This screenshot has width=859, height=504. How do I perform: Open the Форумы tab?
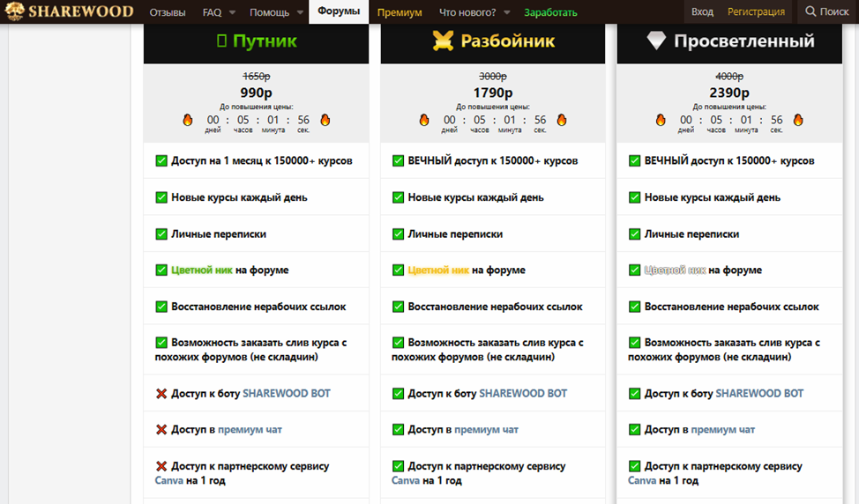339,12
